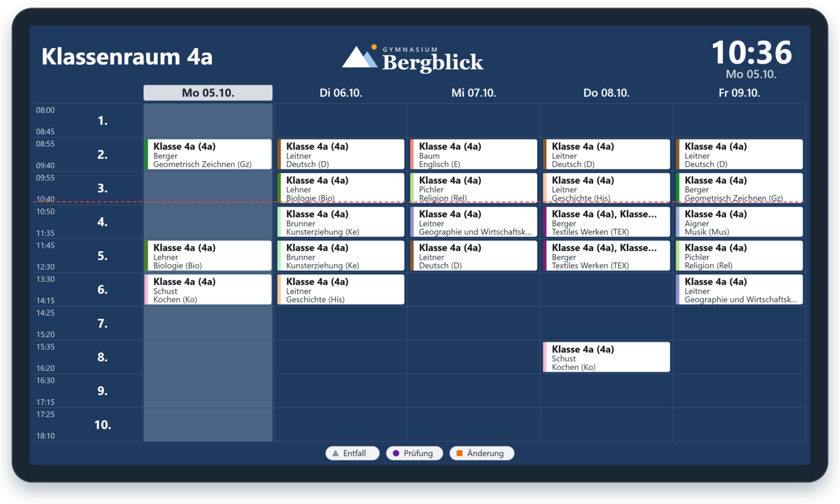
Task: Open Tuesday's Biologie lesson in period 3
Action: coord(341,188)
